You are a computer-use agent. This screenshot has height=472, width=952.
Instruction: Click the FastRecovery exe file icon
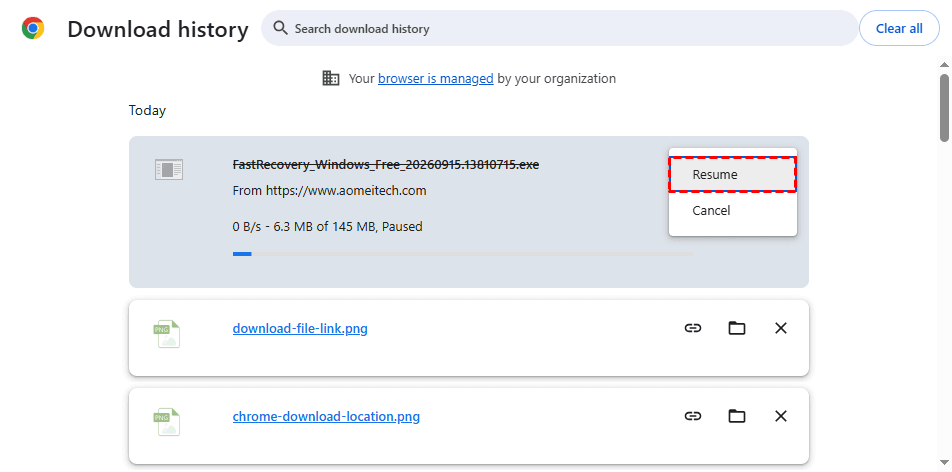pos(169,169)
